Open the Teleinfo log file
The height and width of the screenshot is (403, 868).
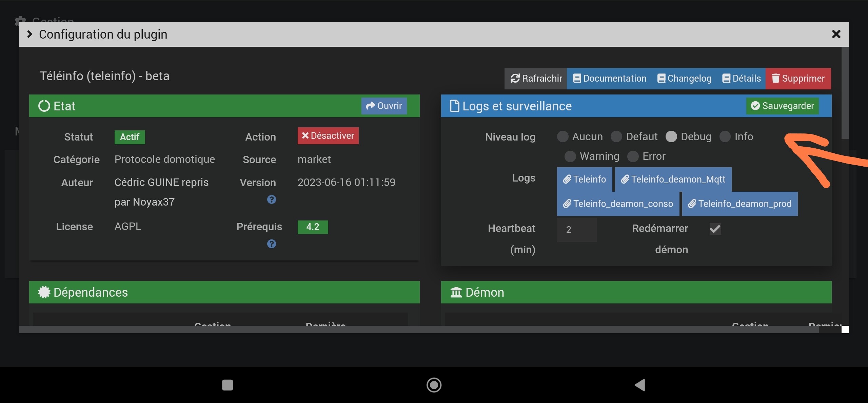click(585, 179)
